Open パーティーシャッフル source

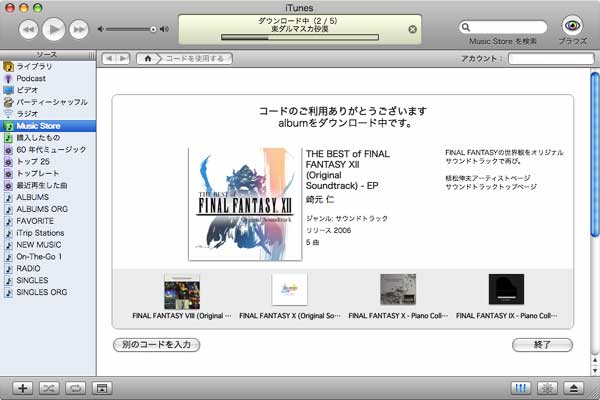(48, 102)
